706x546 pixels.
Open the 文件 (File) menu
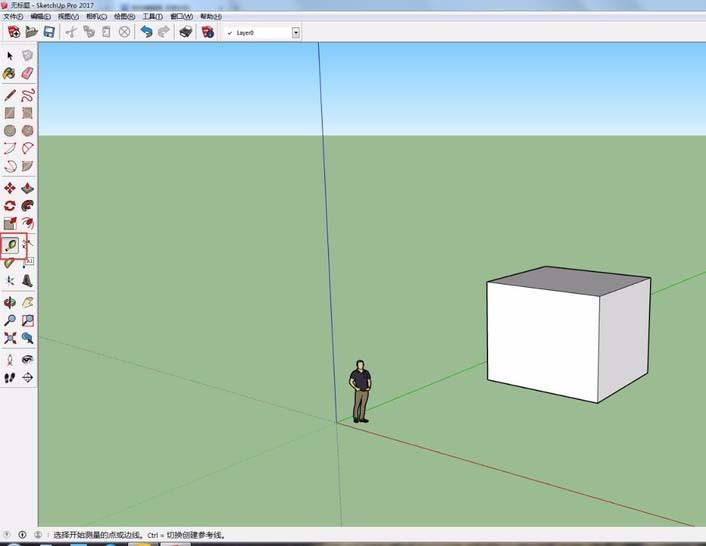click(x=13, y=17)
